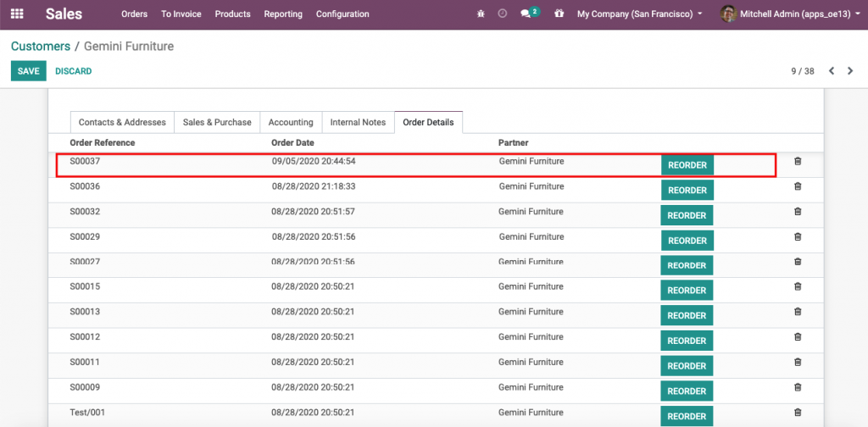Image resolution: width=868 pixels, height=427 pixels.
Task: Open the Products menu
Action: coord(232,14)
